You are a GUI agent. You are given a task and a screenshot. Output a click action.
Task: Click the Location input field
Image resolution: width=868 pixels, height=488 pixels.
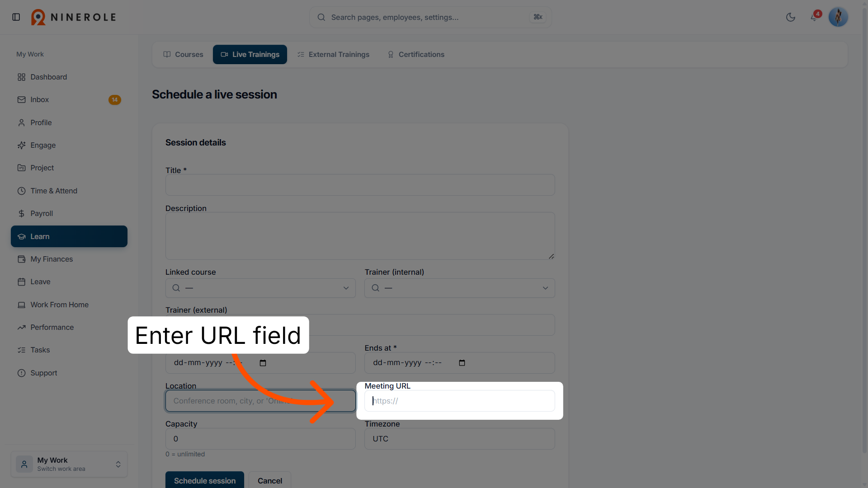click(260, 401)
